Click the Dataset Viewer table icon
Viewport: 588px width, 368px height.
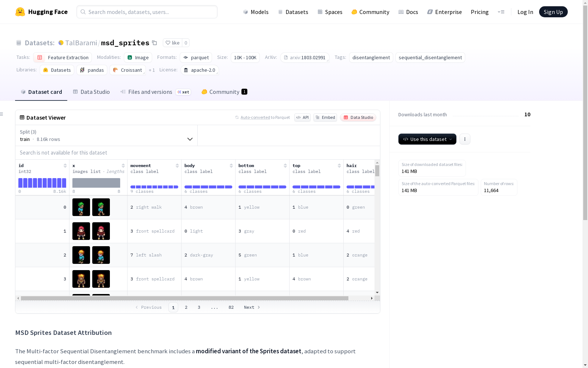point(22,117)
